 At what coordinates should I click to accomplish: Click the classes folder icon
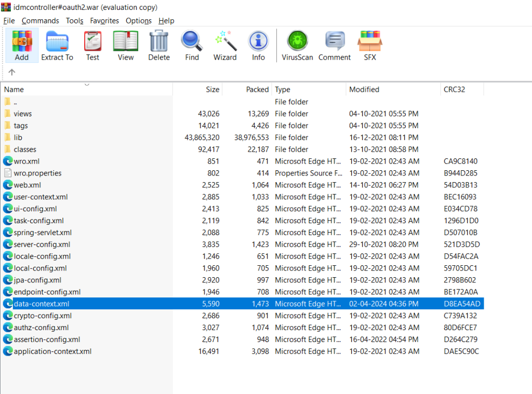pyautogui.click(x=7, y=149)
